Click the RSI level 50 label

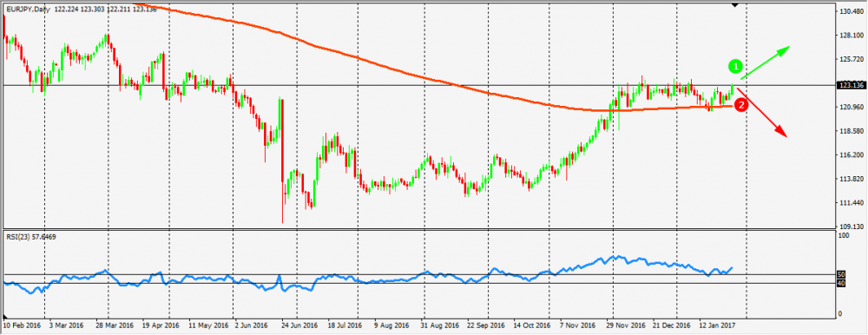[840, 274]
